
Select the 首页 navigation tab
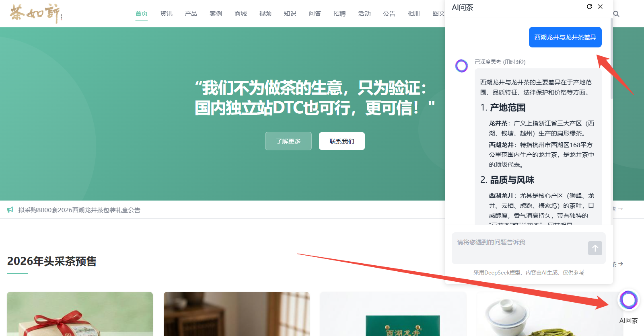pos(141,14)
